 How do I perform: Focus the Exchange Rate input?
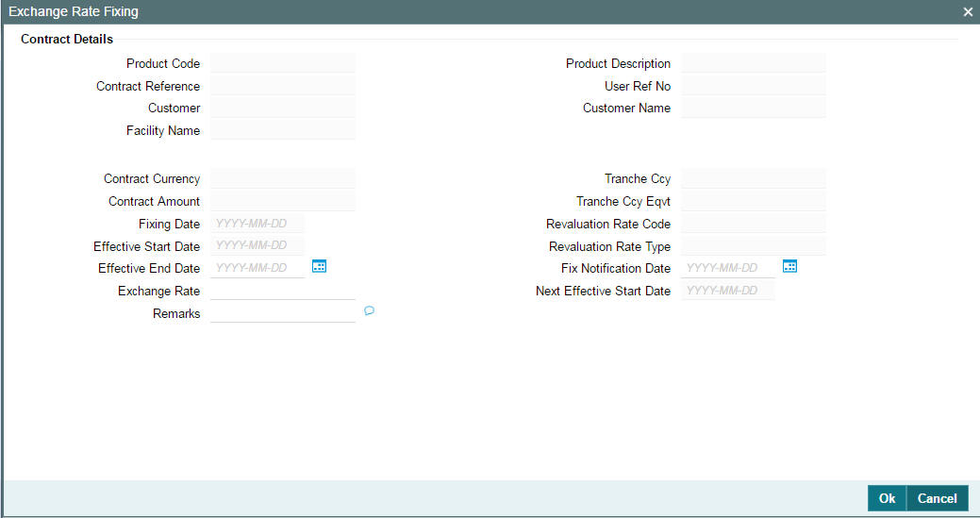(283, 291)
